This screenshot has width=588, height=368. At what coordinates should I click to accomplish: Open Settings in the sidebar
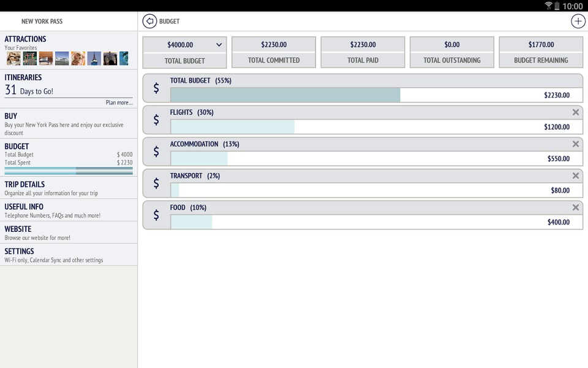point(69,255)
